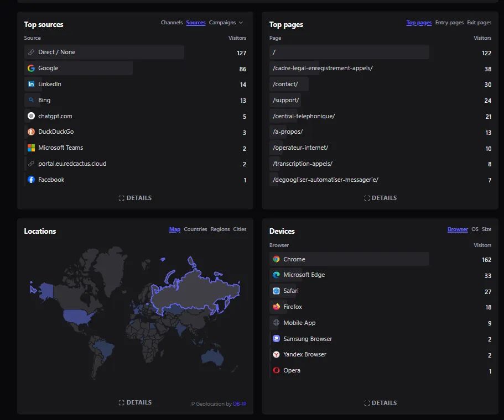Open the /support/ page row
The height and width of the screenshot is (420, 504).
[x=380, y=100]
